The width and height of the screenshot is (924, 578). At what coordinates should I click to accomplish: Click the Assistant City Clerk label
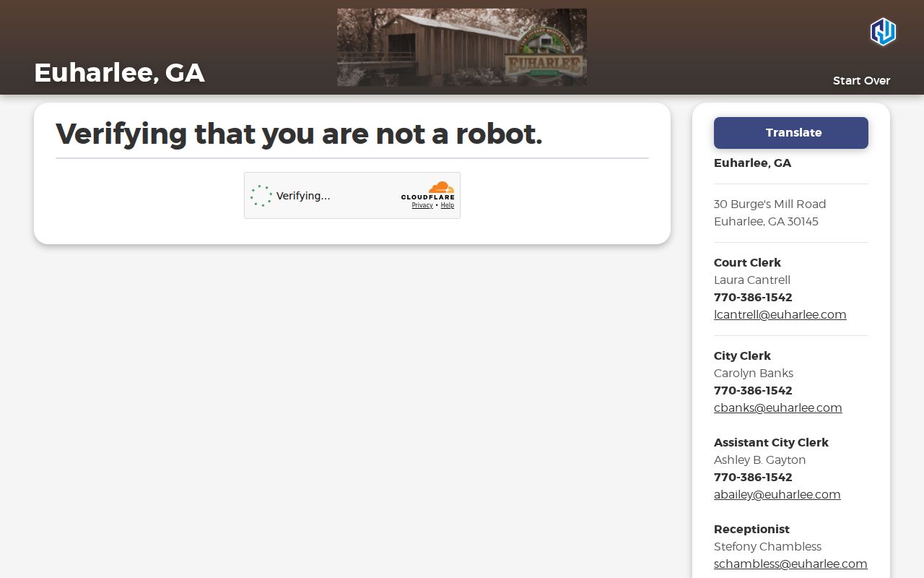tap(771, 443)
